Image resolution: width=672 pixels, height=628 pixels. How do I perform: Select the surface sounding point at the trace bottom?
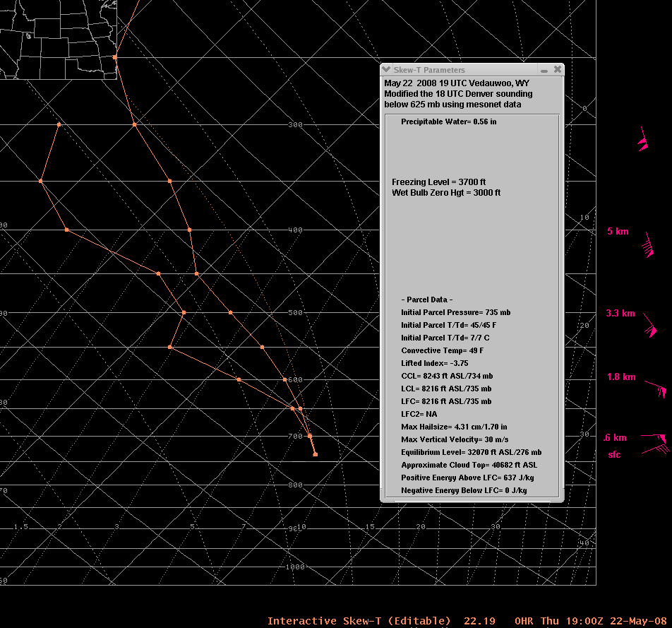pyautogui.click(x=316, y=454)
